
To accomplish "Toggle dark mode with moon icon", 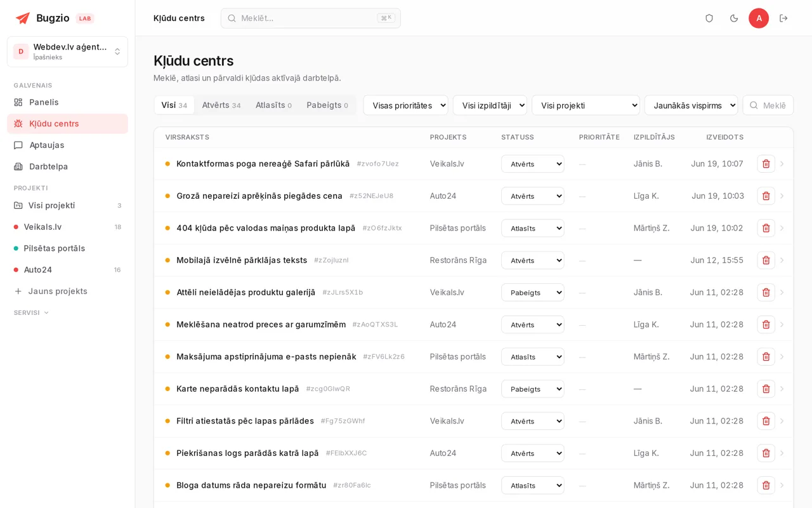I will click(734, 18).
